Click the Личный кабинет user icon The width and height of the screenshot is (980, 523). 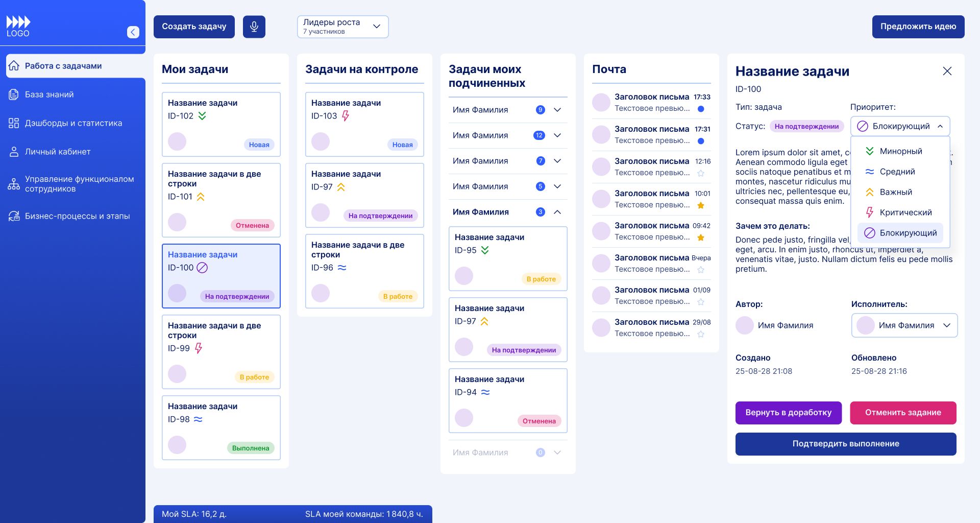tap(14, 152)
